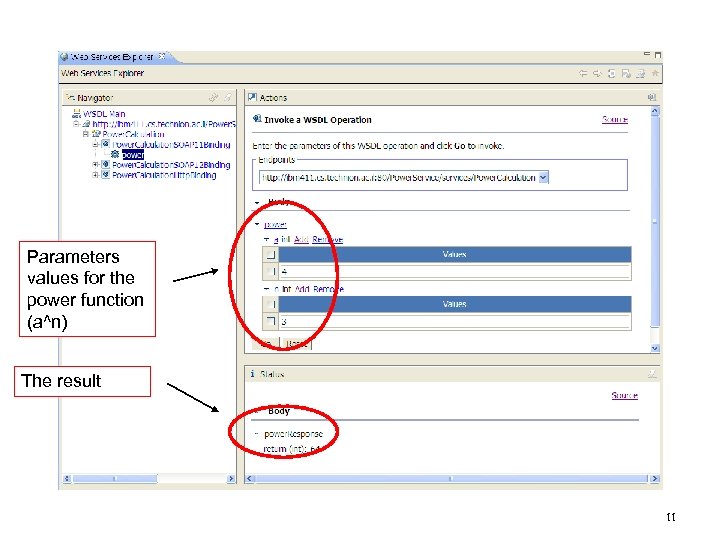Click scroll-right arrow of Navigator scrollbar
Screen dimensions: 720x540
click(231, 479)
